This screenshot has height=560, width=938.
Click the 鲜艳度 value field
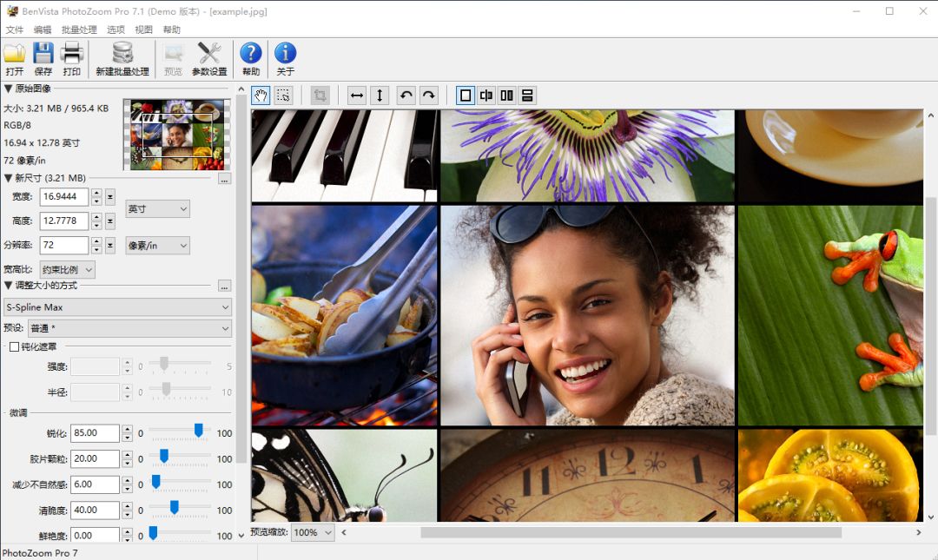pyautogui.click(x=96, y=535)
